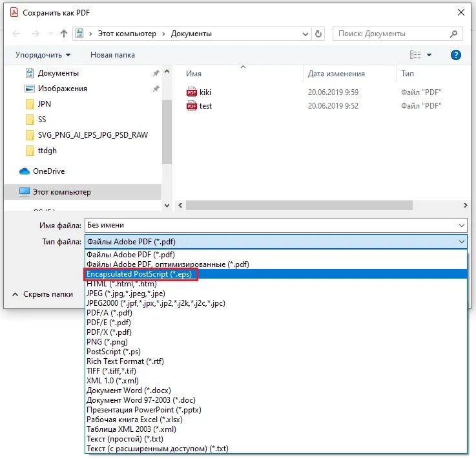Click the Новая папка button

click(112, 55)
